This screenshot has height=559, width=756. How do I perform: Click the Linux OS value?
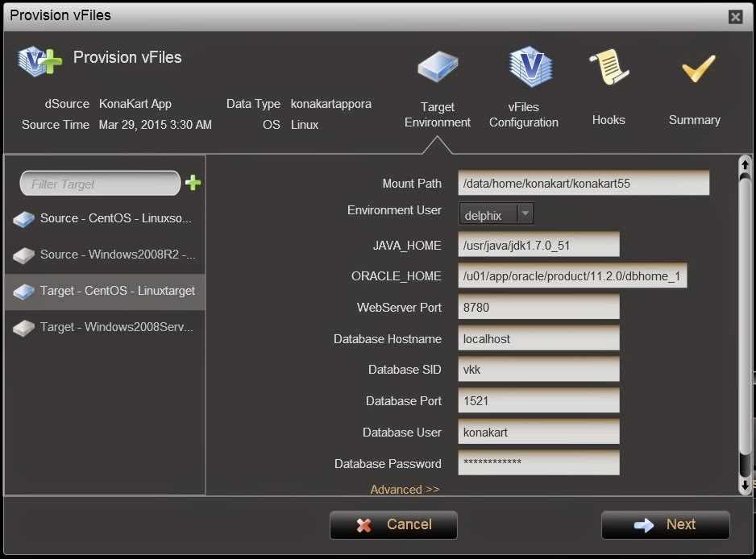(x=304, y=125)
